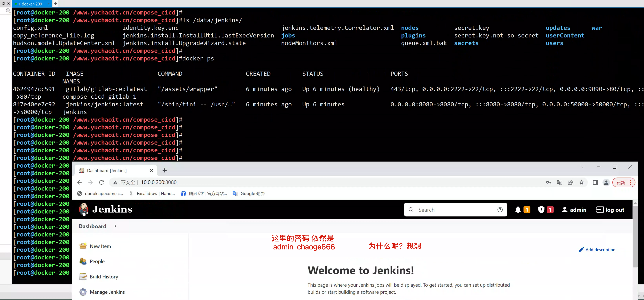Image resolution: width=644 pixels, height=300 pixels.
Task: Toggle the browser side panel
Action: tap(595, 182)
